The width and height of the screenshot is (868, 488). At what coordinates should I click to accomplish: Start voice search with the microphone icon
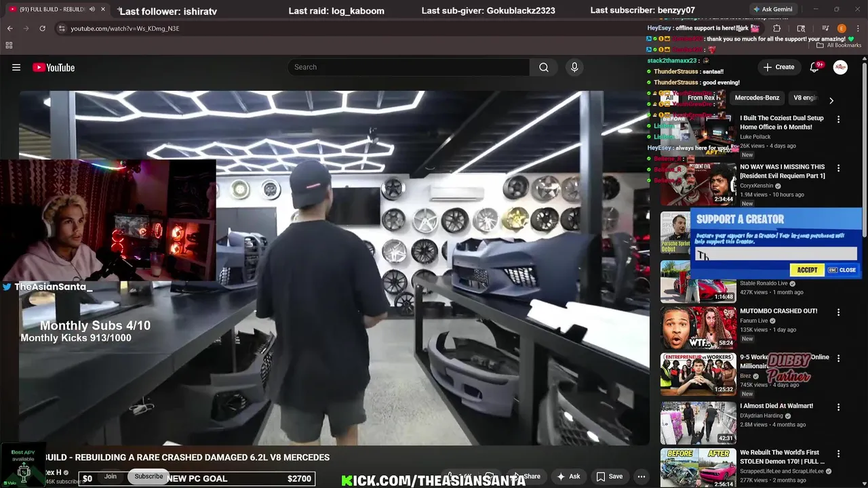[x=574, y=67]
